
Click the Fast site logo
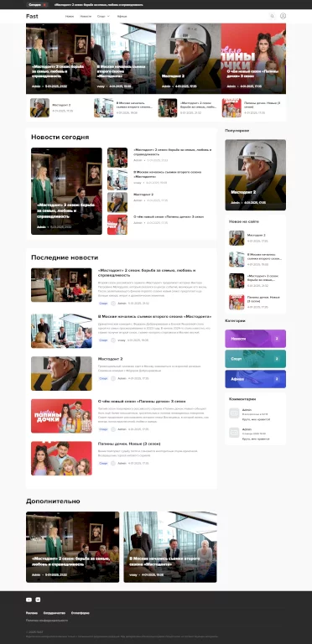32,16
